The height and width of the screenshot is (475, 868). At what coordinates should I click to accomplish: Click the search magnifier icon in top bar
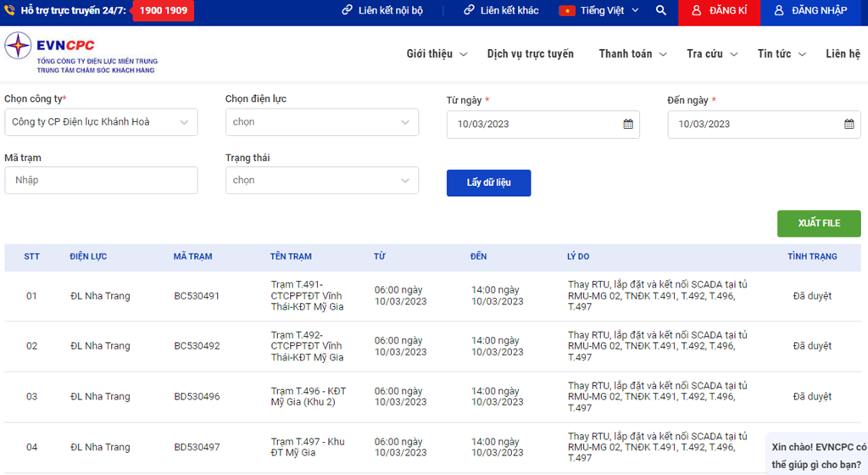point(661,11)
